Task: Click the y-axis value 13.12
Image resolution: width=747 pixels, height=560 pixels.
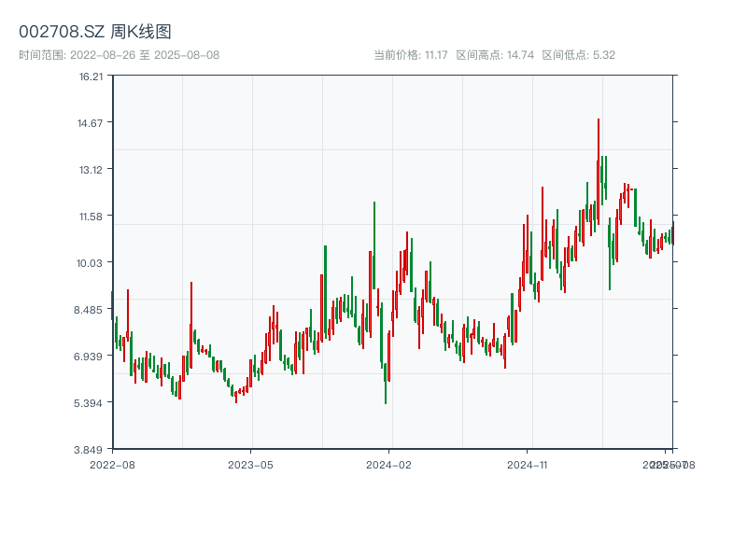Action: click(x=91, y=170)
